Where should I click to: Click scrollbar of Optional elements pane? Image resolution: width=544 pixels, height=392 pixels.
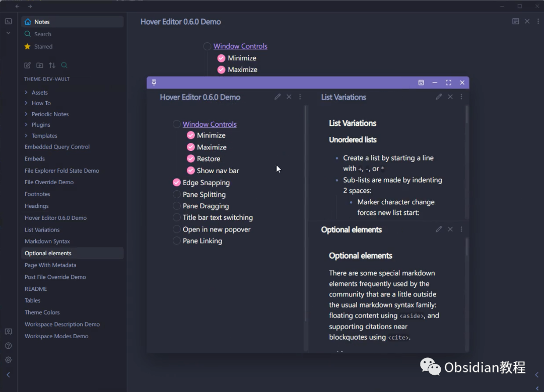click(466, 247)
